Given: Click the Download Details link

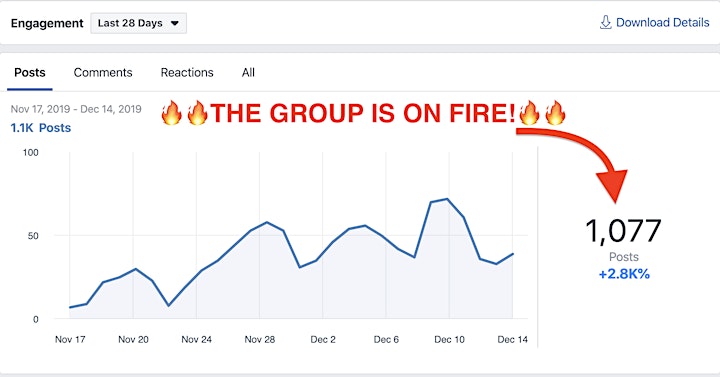Looking at the screenshot, I should click(654, 22).
